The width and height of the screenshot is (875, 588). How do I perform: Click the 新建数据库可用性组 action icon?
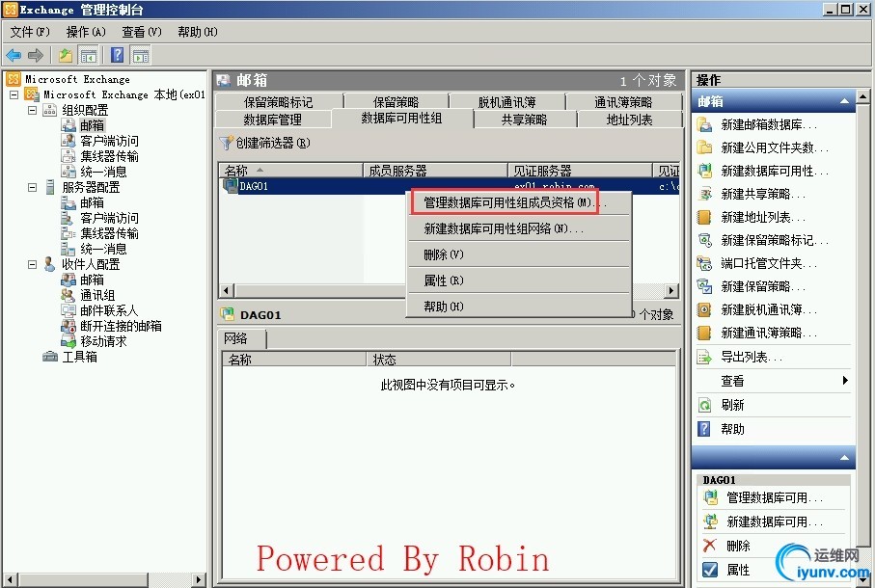coord(704,171)
